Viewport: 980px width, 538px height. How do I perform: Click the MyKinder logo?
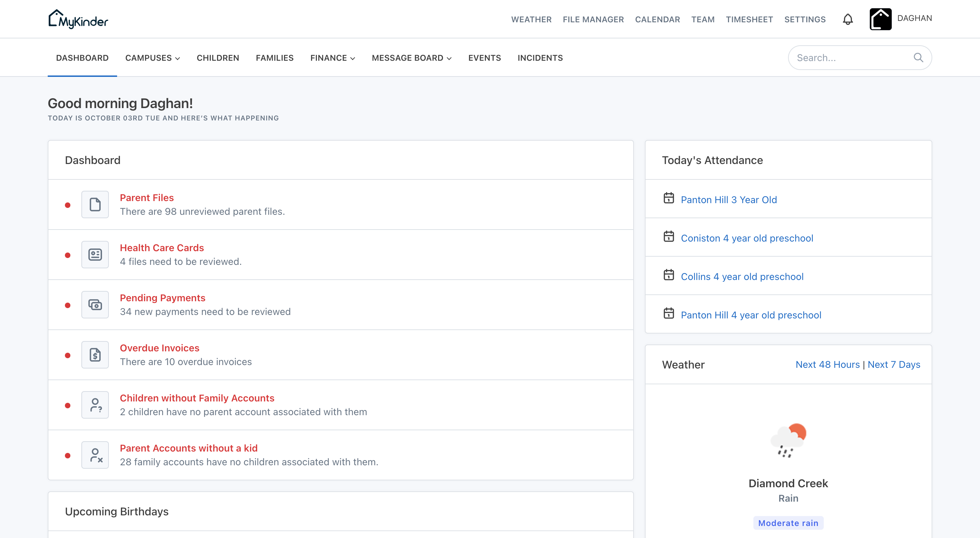(x=78, y=19)
